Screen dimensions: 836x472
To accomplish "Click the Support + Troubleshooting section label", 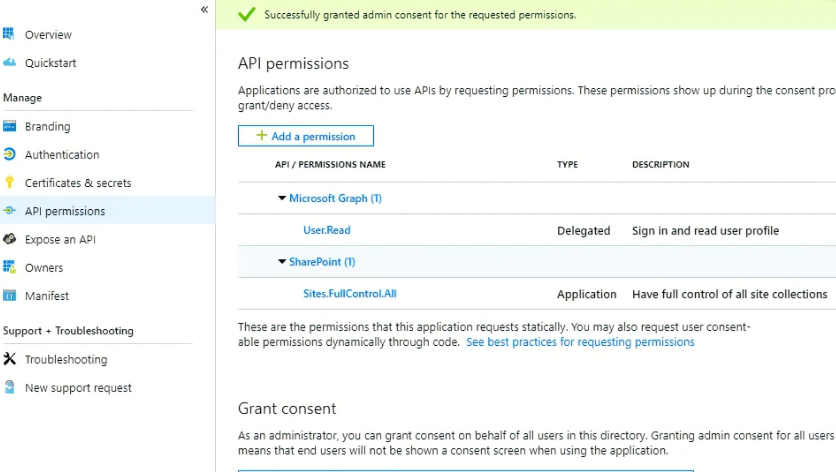I will (68, 331).
